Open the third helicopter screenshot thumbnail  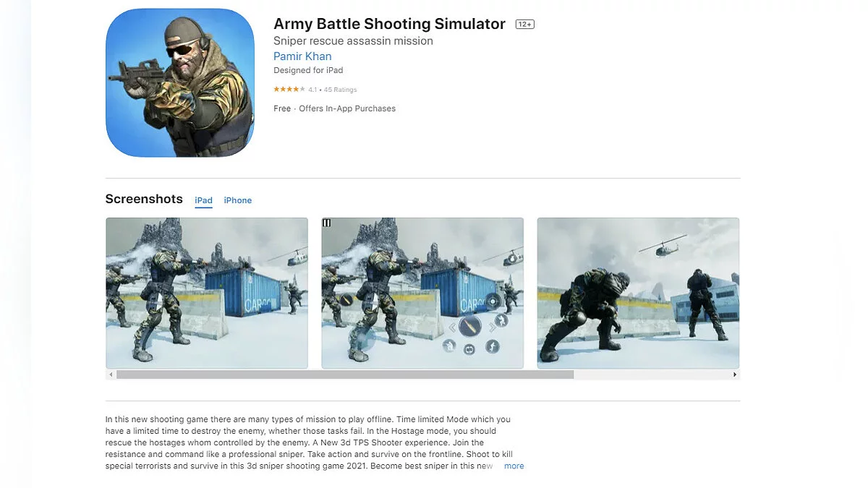pyautogui.click(x=638, y=294)
